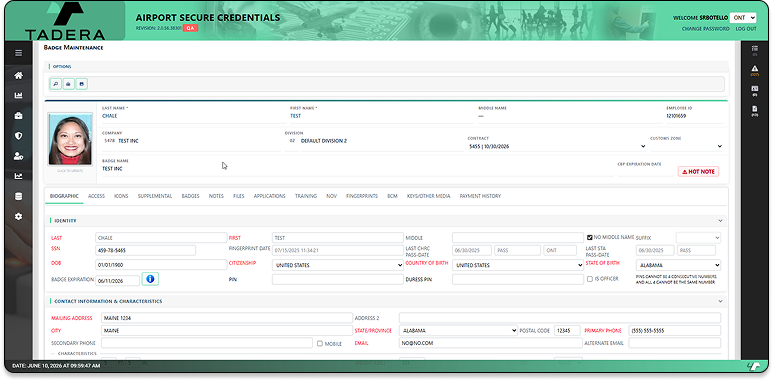Switch to the BCM tab
The image size is (773, 381).
click(x=392, y=196)
